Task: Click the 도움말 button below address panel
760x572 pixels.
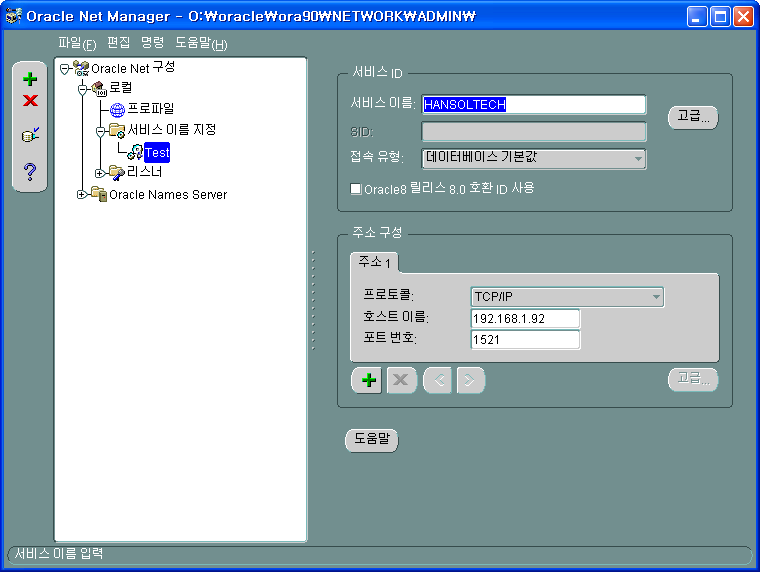Action: 371,440
